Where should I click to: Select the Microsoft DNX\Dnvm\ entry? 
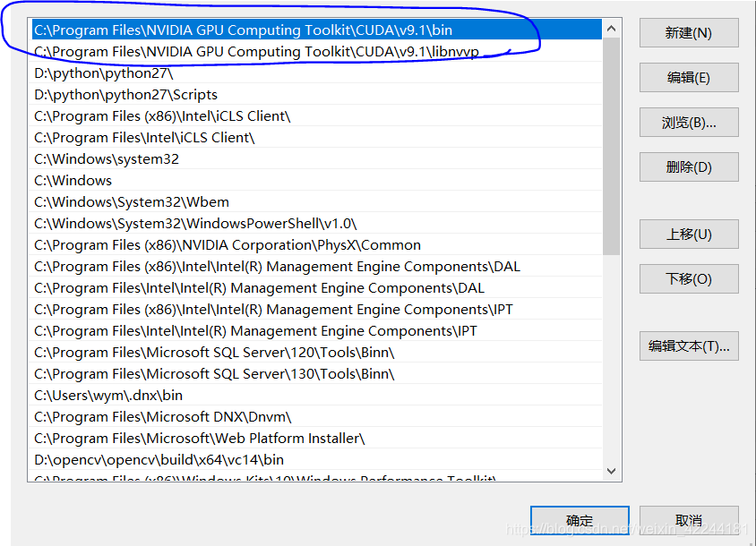click(x=317, y=417)
